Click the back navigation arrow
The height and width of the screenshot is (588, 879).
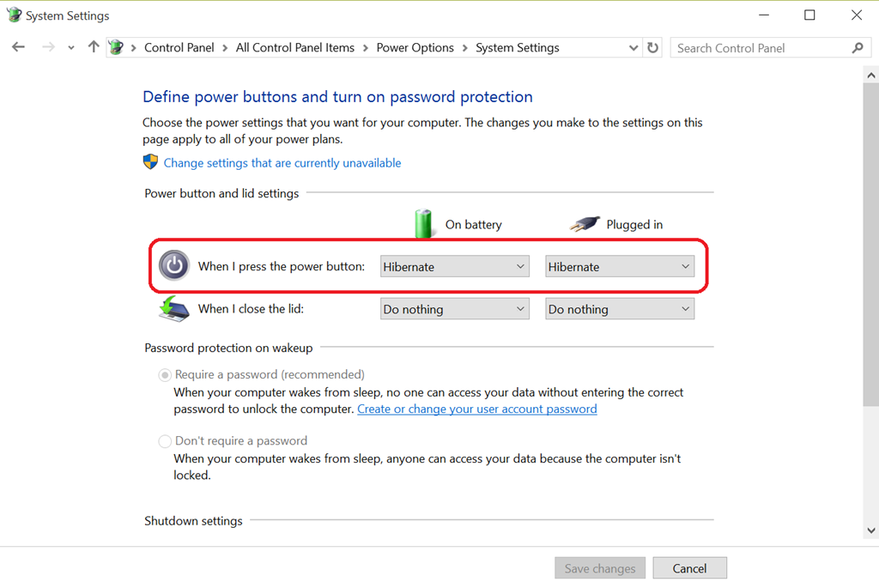tap(19, 48)
